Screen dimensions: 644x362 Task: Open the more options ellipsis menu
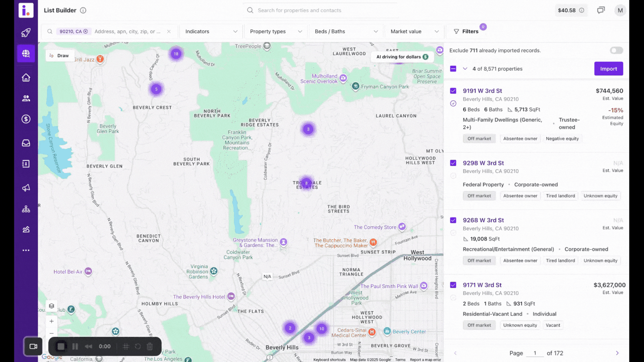pyautogui.click(x=26, y=250)
